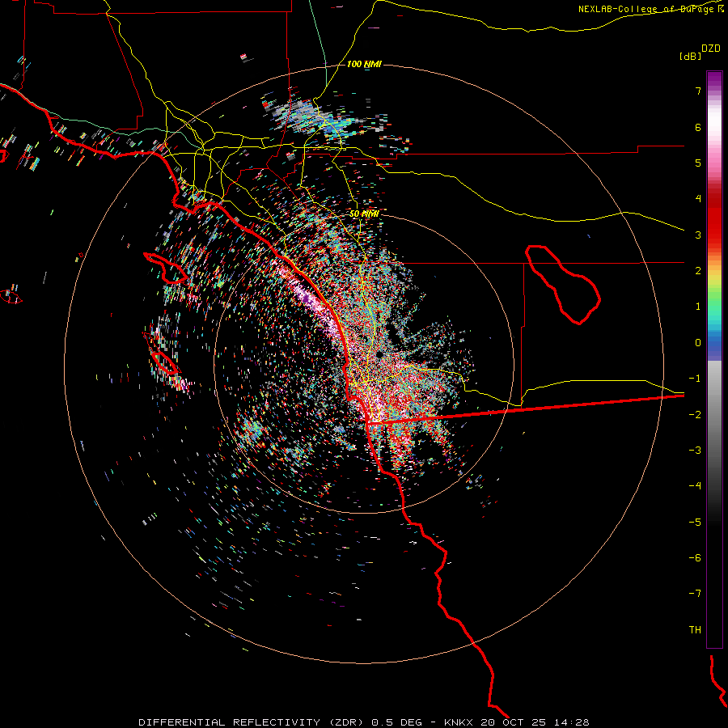The image size is (728, 728).
Task: Click the (ZDR) abbreviation in the caption
Action: click(346, 722)
